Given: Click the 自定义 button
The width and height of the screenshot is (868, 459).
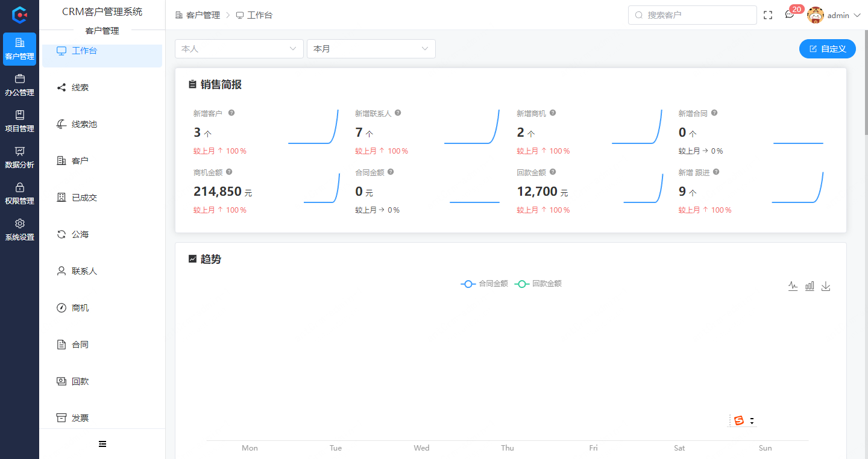Looking at the screenshot, I should (828, 49).
